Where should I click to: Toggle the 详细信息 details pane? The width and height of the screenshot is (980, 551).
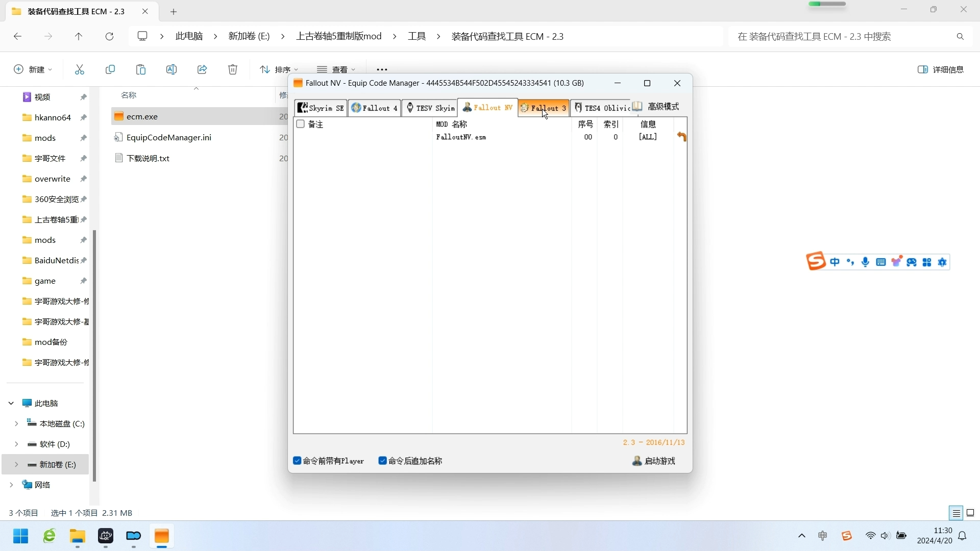coord(940,69)
